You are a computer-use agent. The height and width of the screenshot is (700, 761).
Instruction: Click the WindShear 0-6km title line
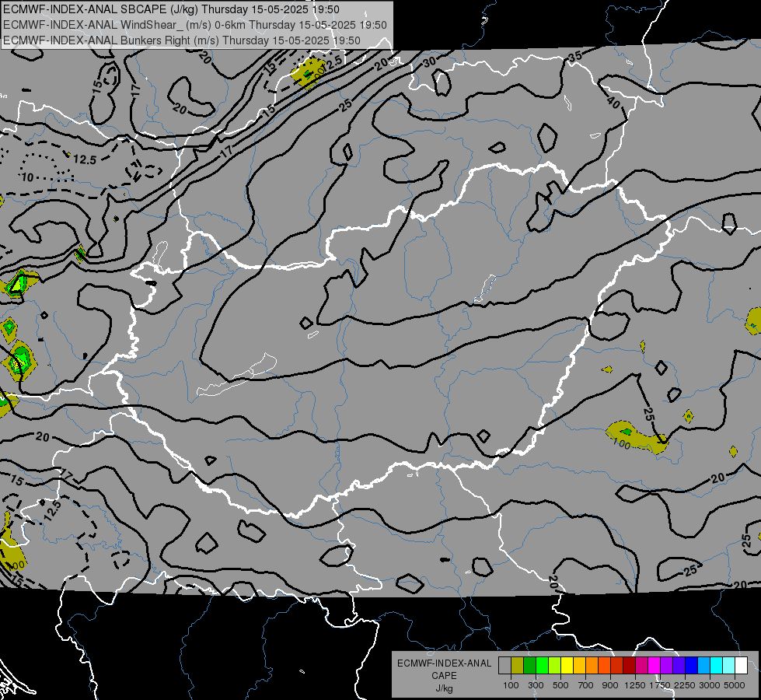pos(195,25)
